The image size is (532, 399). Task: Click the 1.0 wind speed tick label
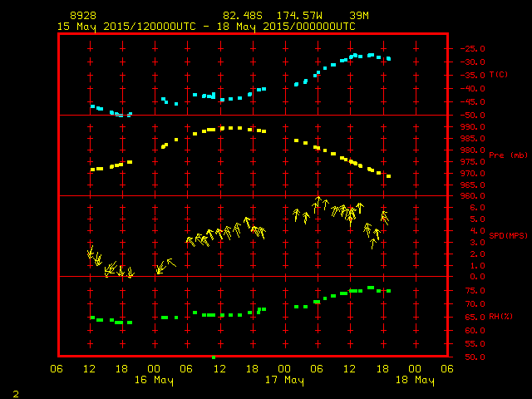click(x=477, y=266)
